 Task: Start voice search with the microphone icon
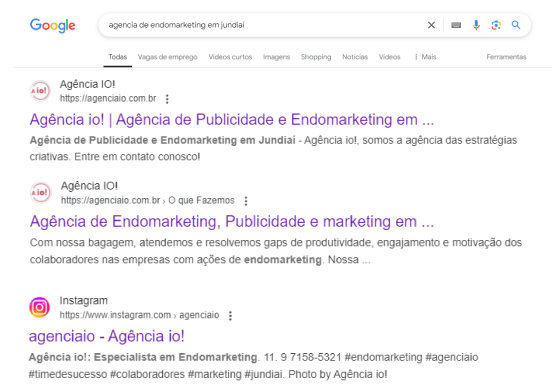[476, 25]
